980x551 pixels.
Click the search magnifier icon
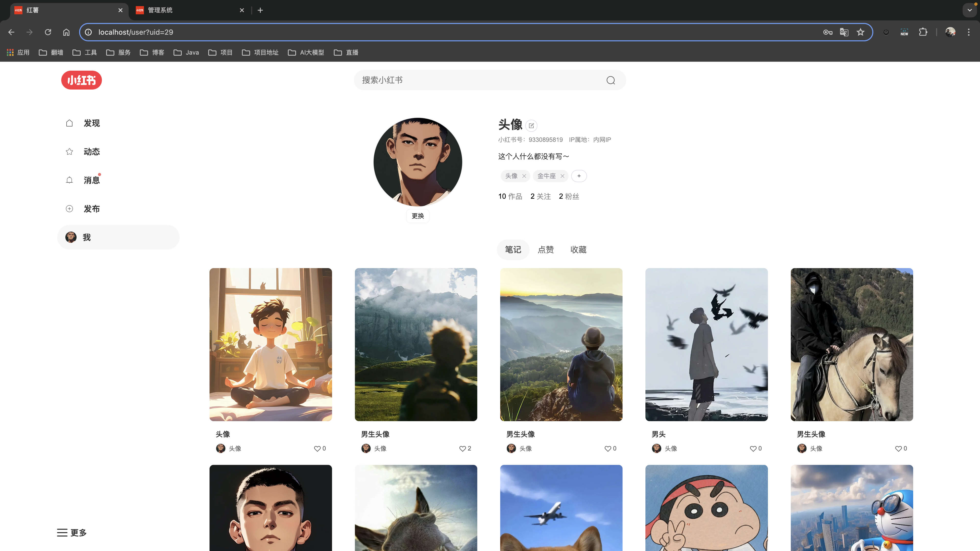pyautogui.click(x=611, y=80)
